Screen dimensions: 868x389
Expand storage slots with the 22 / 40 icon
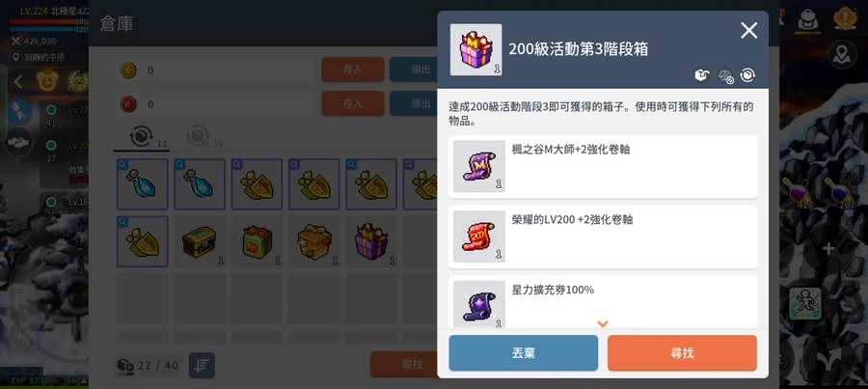pos(125,365)
